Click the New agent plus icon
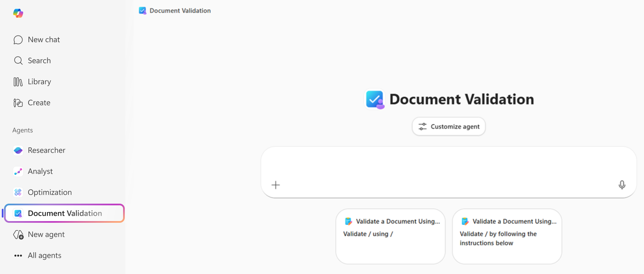644x274 pixels. [18, 235]
